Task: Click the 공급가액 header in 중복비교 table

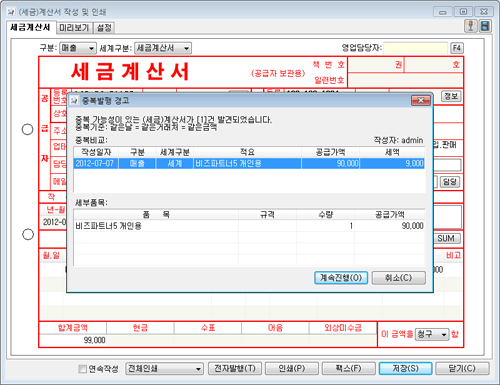Action: click(x=330, y=152)
